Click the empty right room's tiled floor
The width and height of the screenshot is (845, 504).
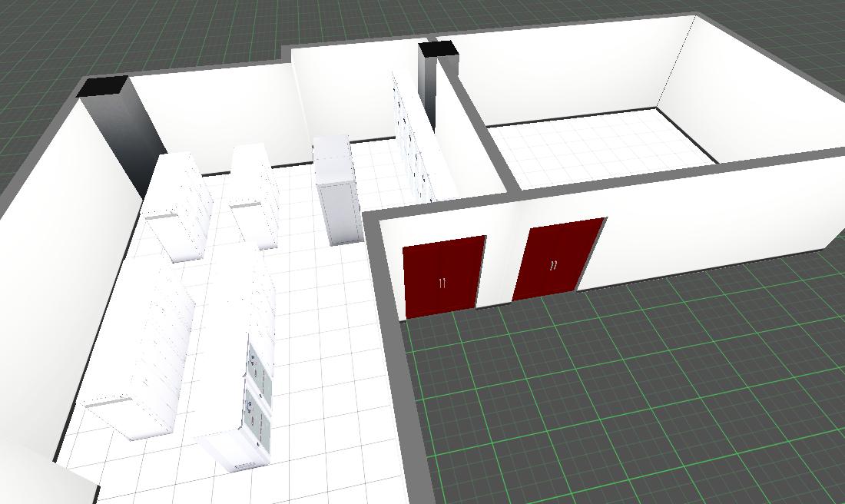coord(599,150)
